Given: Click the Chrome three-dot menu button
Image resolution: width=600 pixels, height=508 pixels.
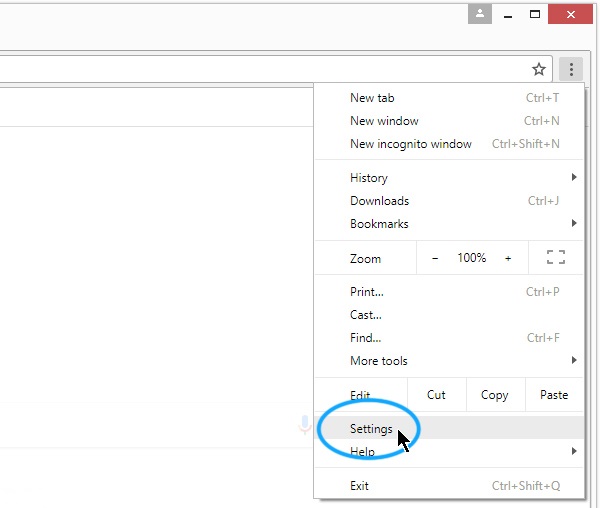Looking at the screenshot, I should tap(571, 69).
